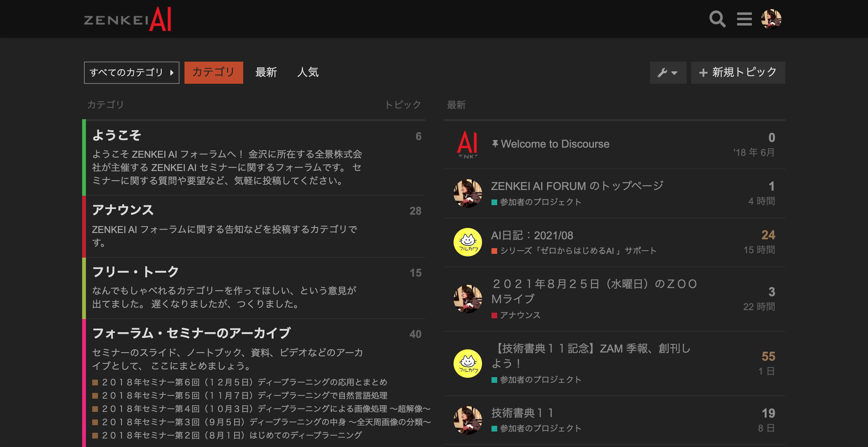
Task: Click the 15 時間 activity time
Action: pyautogui.click(x=759, y=250)
